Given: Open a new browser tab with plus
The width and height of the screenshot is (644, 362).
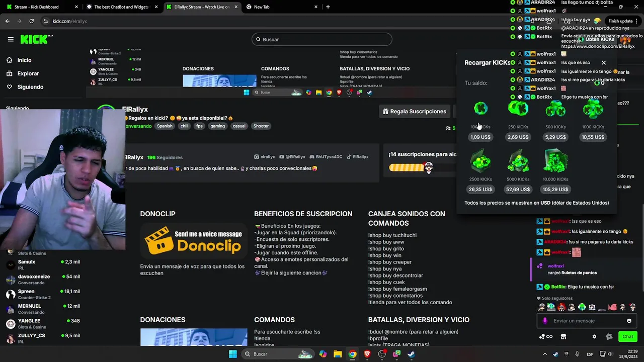Looking at the screenshot, I should (328, 7).
